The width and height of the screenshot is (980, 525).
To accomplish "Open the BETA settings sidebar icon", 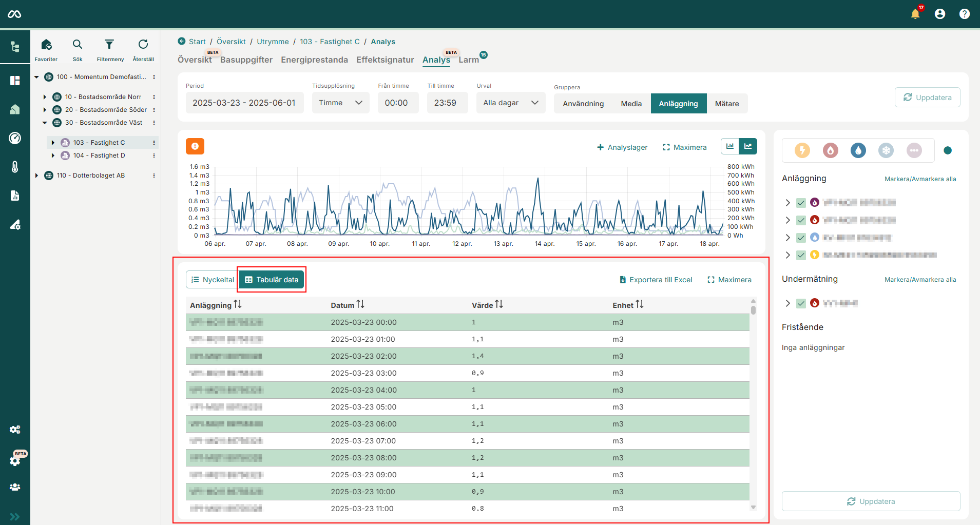I will (x=15, y=460).
